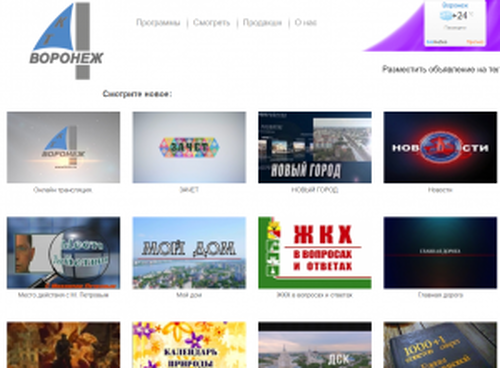This screenshot has width=500, height=368.
Task: Click the Мой дом caption link
Action: pos(189,295)
